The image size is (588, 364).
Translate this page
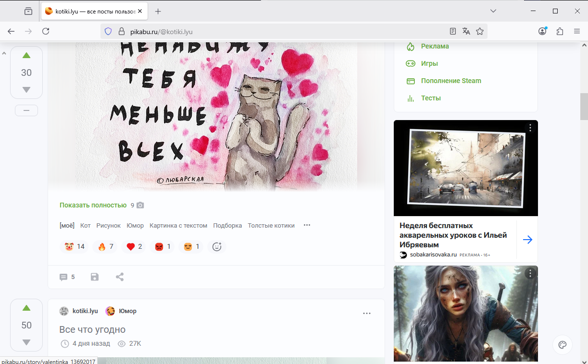pos(466,31)
